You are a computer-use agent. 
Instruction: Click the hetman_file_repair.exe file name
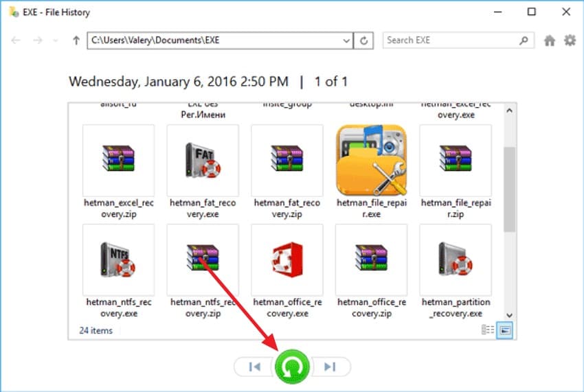coord(371,209)
